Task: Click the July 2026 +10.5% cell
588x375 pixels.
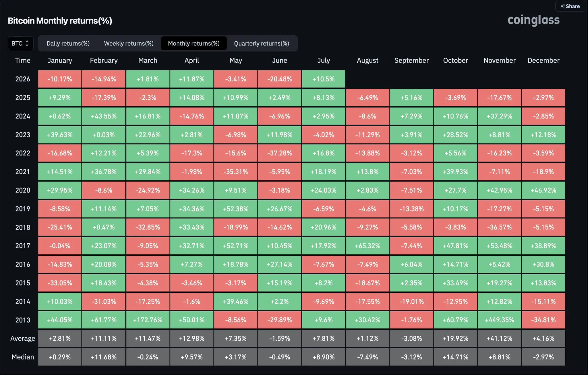Action: coord(324,79)
